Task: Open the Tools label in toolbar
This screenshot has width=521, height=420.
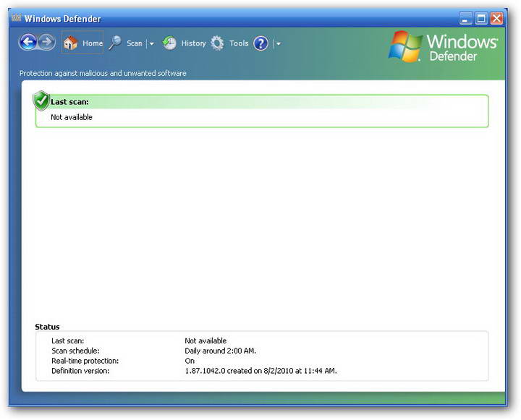Action: [x=239, y=43]
